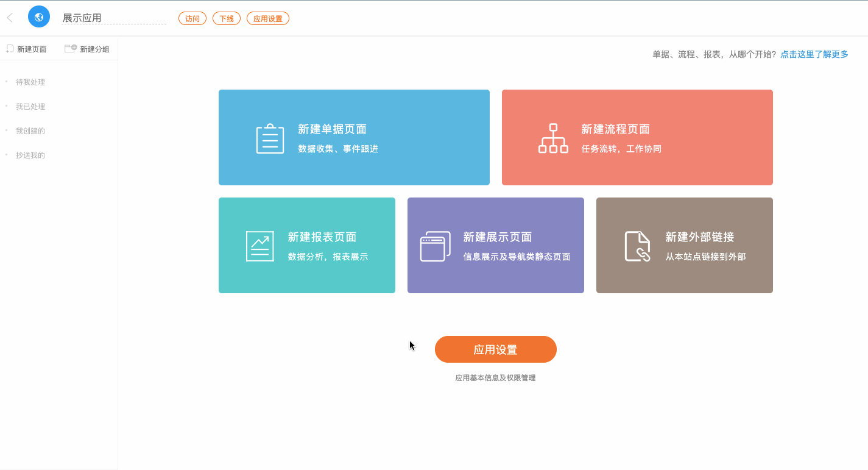Viewport: 868px width, 470px height.
Task: Select the 新建单据页面 title text
Action: (332, 129)
